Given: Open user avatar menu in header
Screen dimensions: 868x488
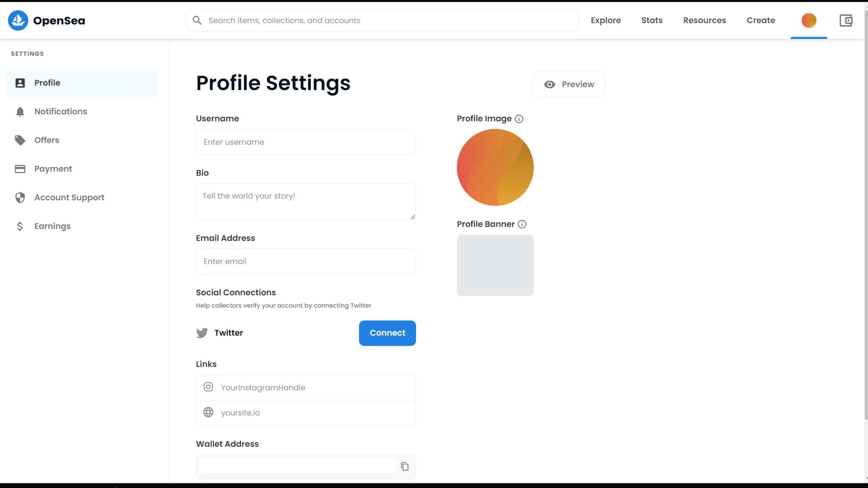Looking at the screenshot, I should coord(809,20).
